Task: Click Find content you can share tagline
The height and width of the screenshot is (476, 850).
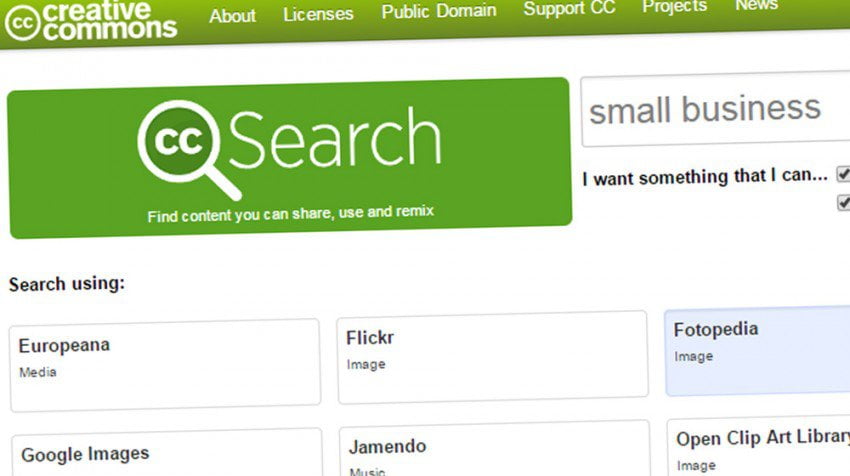Action: [291, 214]
